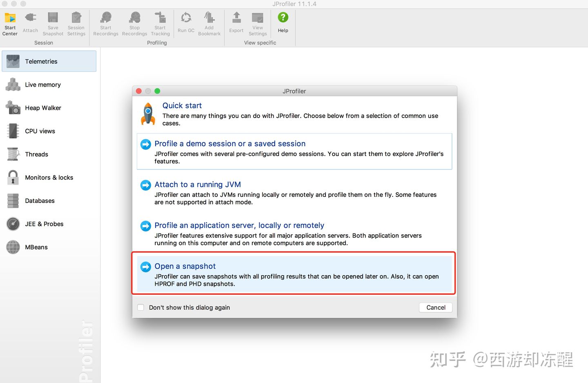
Task: Choose Profile a demo session or a saved session
Action: pos(230,144)
